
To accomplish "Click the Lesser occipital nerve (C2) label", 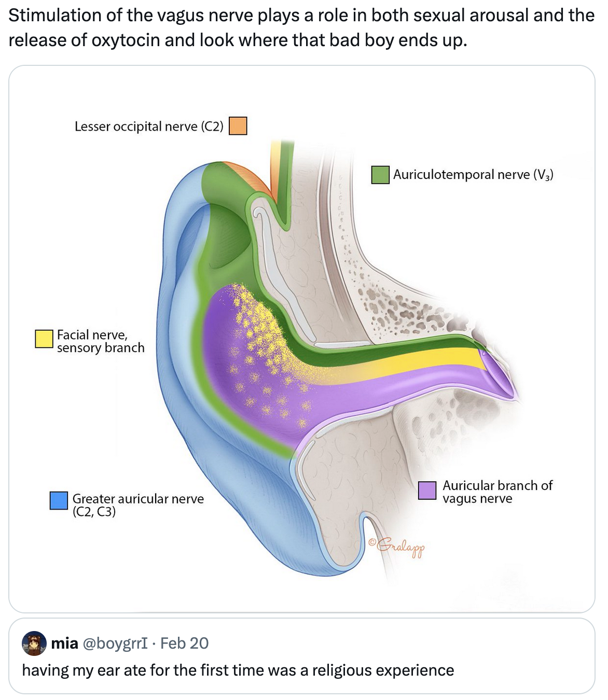I will [x=149, y=127].
